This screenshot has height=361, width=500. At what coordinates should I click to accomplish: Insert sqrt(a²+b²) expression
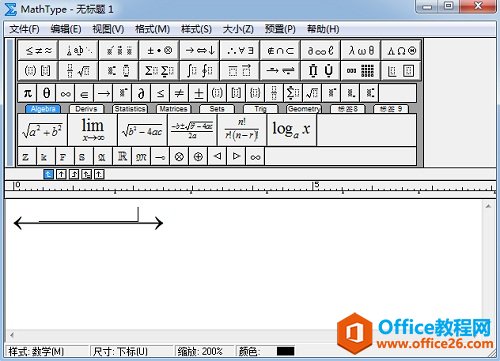pos(42,130)
